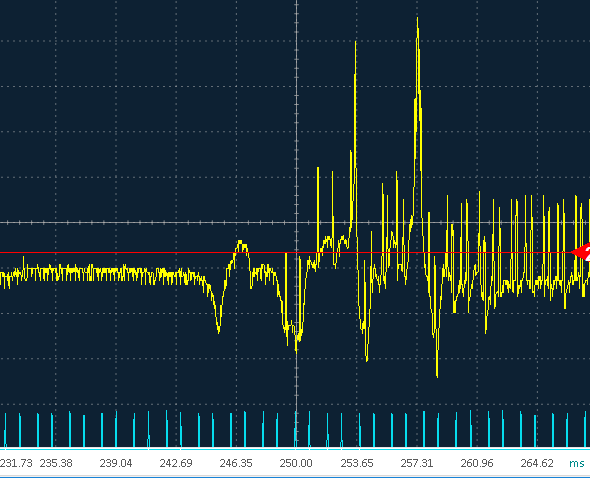Click the 235.38 time axis label
Image resolution: width=590 pixels, height=478 pixels.
pos(56,463)
